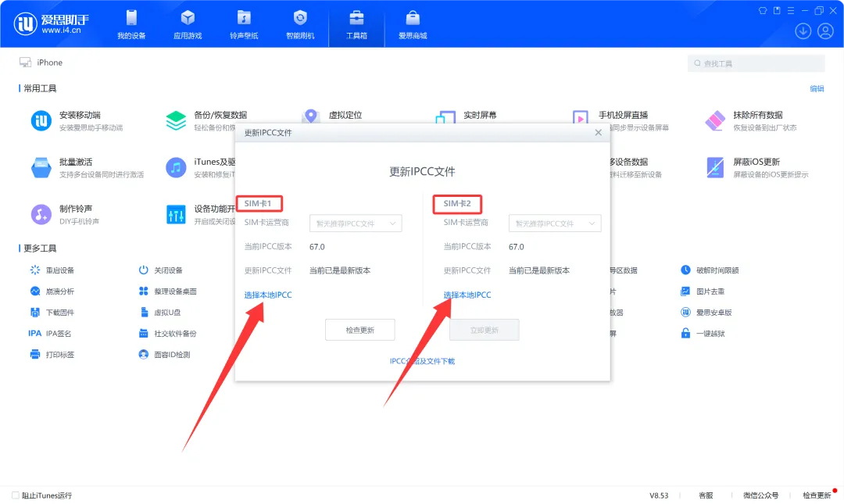Open the 虚拟U盘 icon
This screenshot has width=844, height=504.
144,312
